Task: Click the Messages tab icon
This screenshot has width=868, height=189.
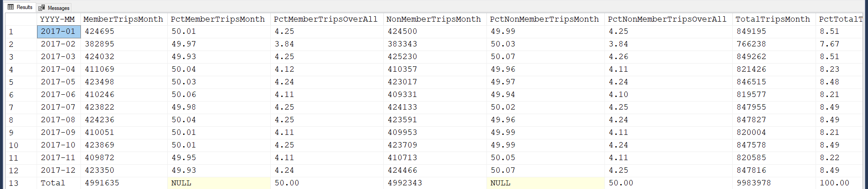Action: [42, 8]
